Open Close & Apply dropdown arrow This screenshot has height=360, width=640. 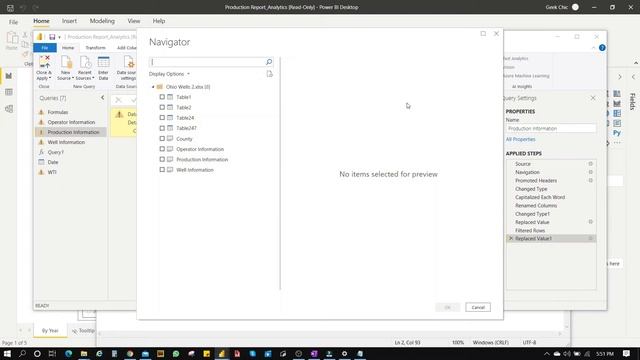click(50, 78)
